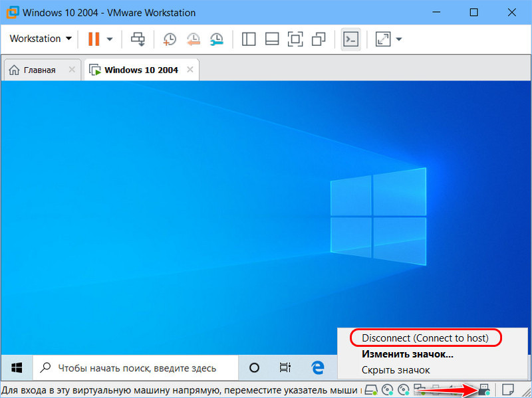Viewport: 532px width, 398px height.
Task: Click the status bar hint text Для входа
Action: pos(182,390)
